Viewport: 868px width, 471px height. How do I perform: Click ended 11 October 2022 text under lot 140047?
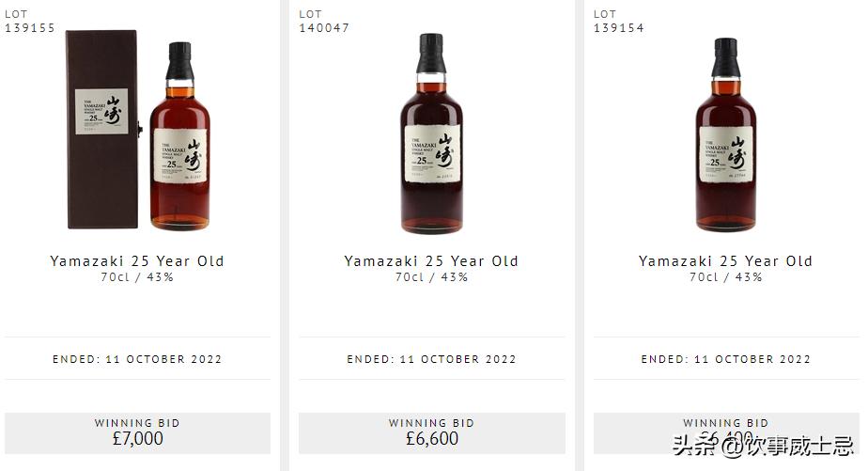pos(432,359)
